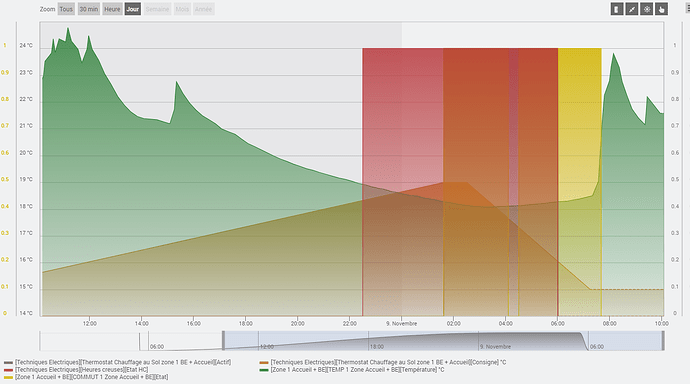
Task: Select the Tous zoom option
Action: coord(66,9)
